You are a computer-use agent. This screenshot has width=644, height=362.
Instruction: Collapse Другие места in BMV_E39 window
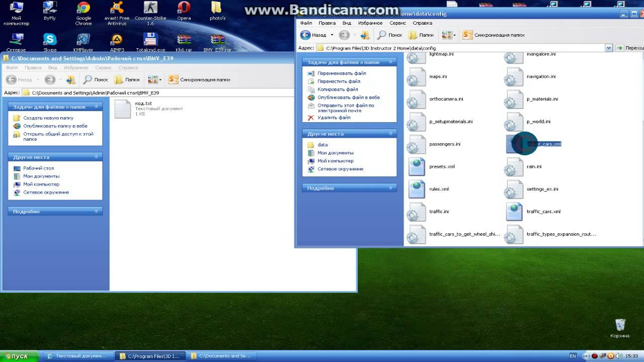pyautogui.click(x=96, y=157)
